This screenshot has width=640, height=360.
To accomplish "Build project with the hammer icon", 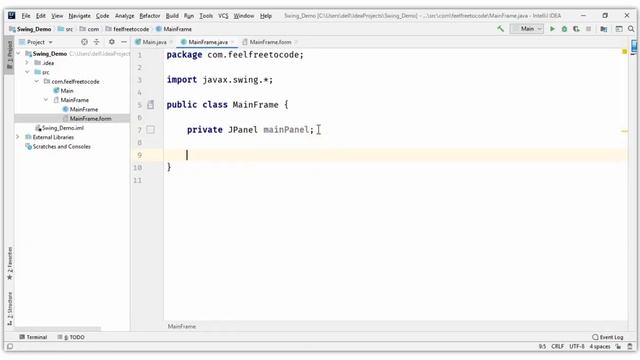I will tap(500, 29).
